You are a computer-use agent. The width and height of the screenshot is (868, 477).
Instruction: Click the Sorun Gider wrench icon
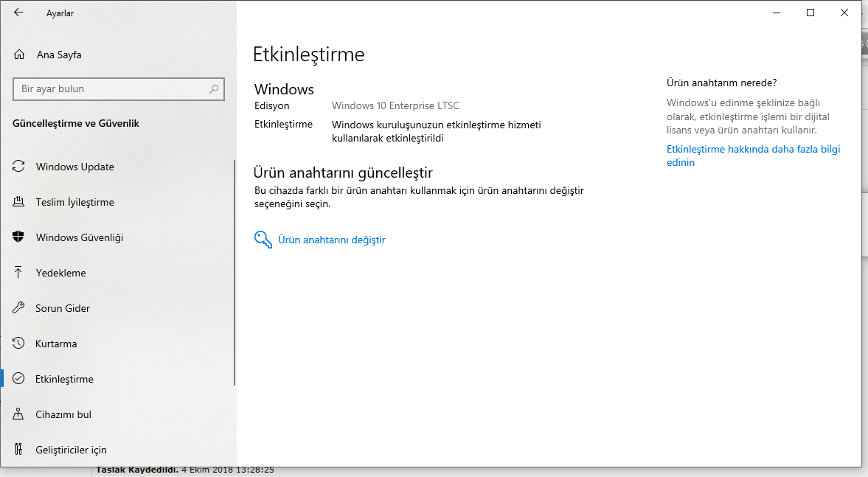(x=18, y=307)
